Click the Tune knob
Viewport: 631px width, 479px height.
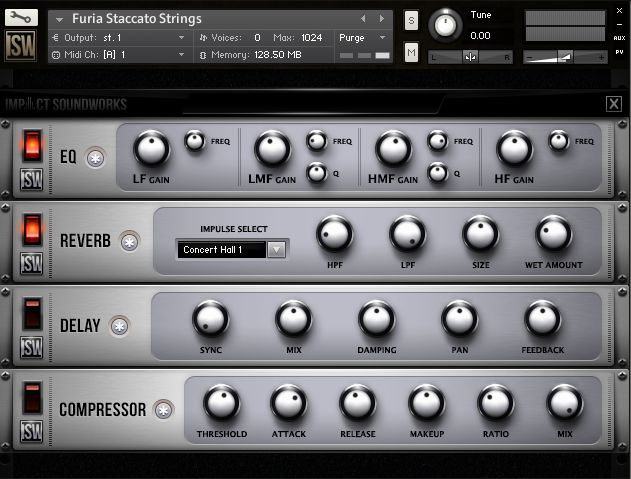click(x=445, y=25)
